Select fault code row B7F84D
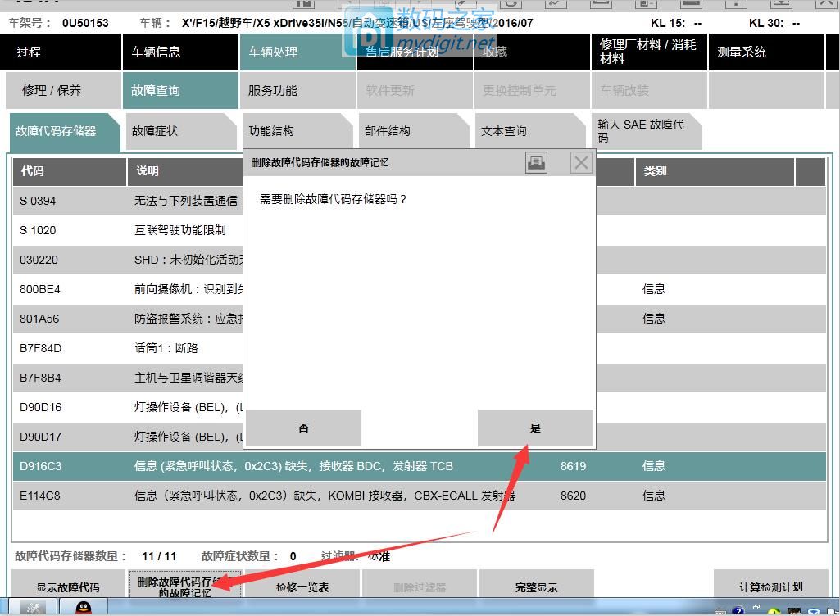Screen dimensions: 840x616 click(419, 348)
